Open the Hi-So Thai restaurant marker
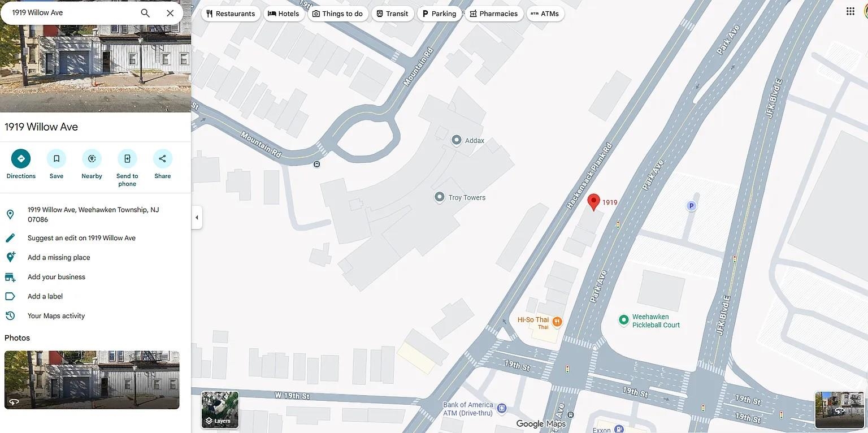The height and width of the screenshot is (433, 868). point(557,322)
